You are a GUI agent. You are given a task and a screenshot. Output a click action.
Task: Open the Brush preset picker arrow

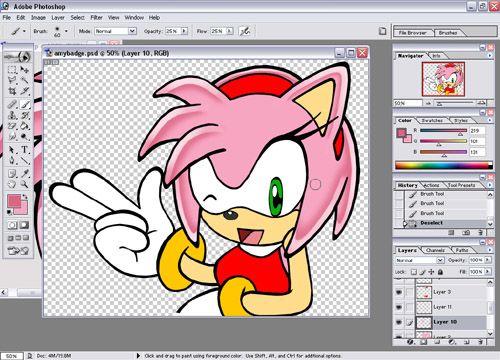coord(66,31)
